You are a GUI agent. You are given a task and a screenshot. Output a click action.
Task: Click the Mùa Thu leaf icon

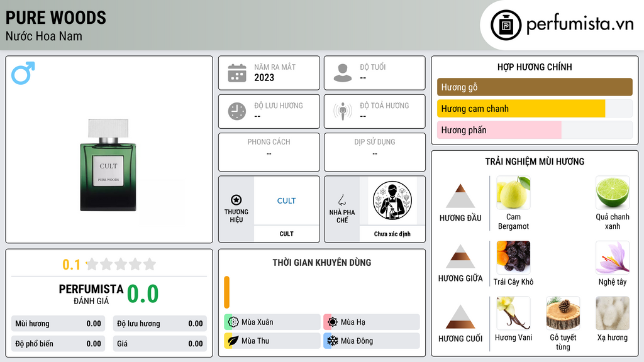tap(233, 341)
